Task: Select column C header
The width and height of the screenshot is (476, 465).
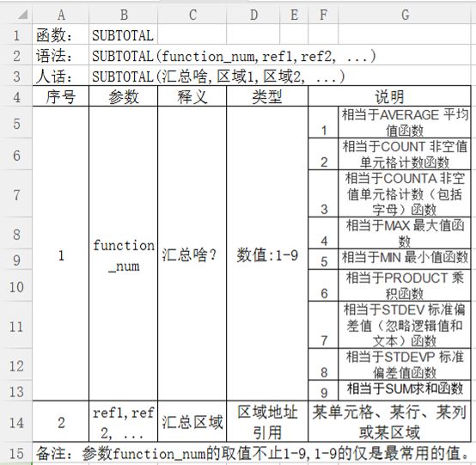Action: (x=192, y=15)
